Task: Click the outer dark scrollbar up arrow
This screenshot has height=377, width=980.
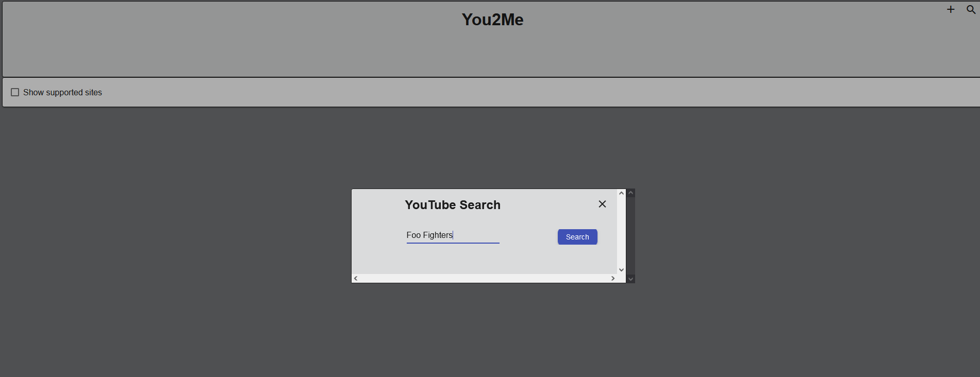Action: coord(630,193)
